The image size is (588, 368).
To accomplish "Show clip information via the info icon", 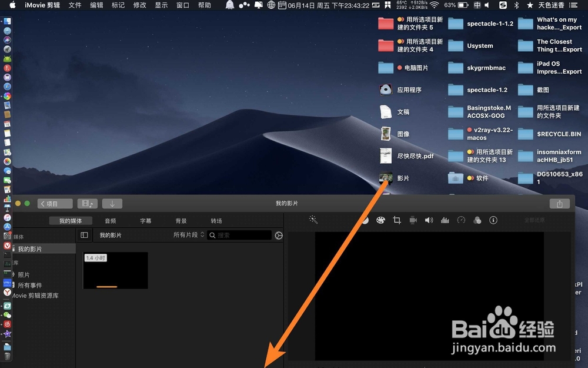I will click(x=493, y=220).
